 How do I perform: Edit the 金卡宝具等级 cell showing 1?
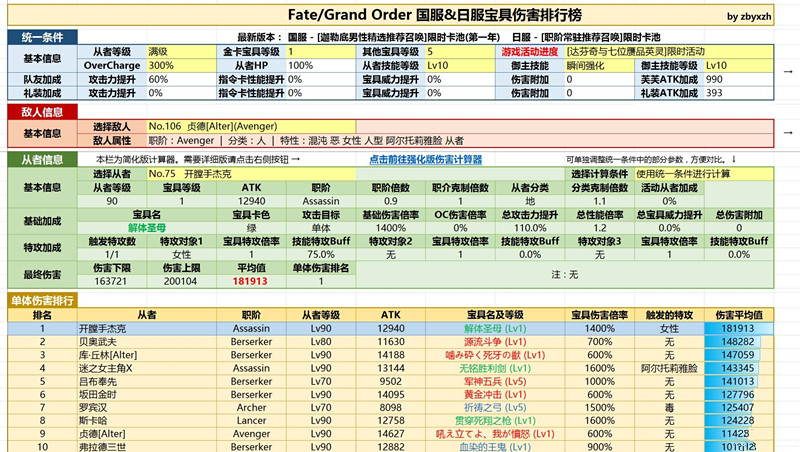[x=321, y=52]
